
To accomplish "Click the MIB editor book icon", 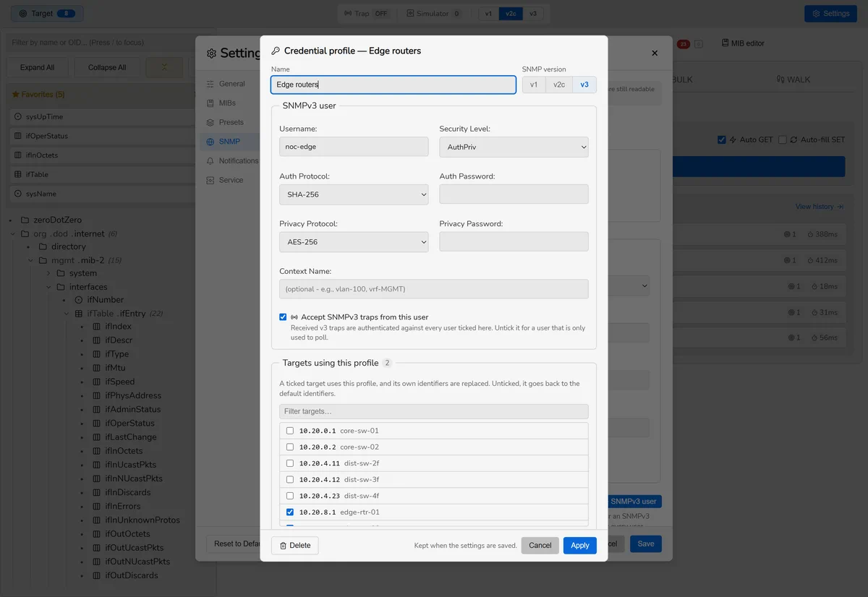I will click(726, 43).
